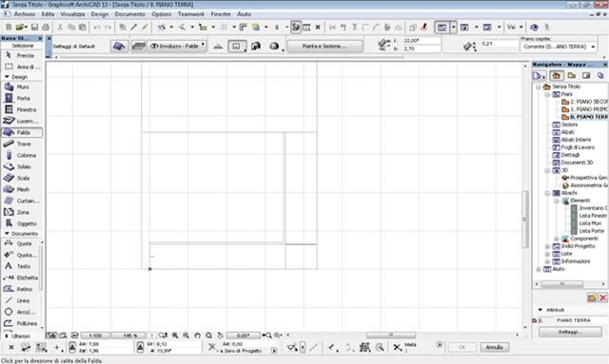Select the Porta door tool
The width and height of the screenshot is (609, 364).
tap(22, 98)
